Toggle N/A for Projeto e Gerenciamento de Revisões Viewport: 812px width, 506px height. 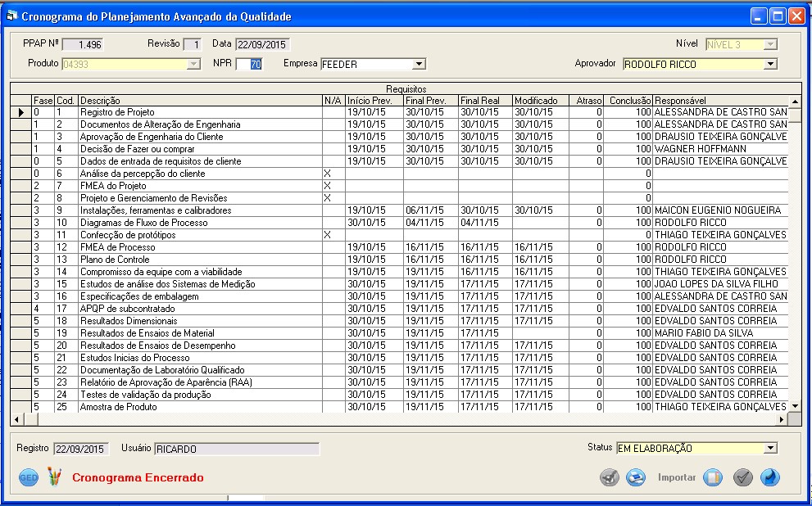tap(333, 198)
